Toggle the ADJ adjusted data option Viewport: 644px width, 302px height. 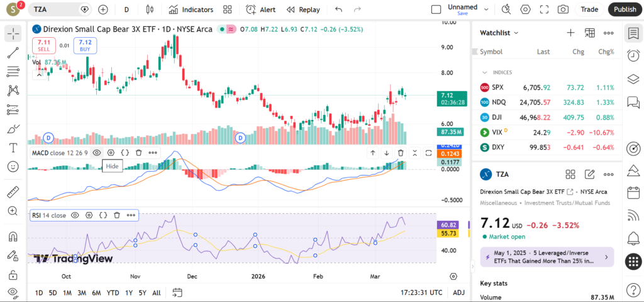[x=459, y=293]
